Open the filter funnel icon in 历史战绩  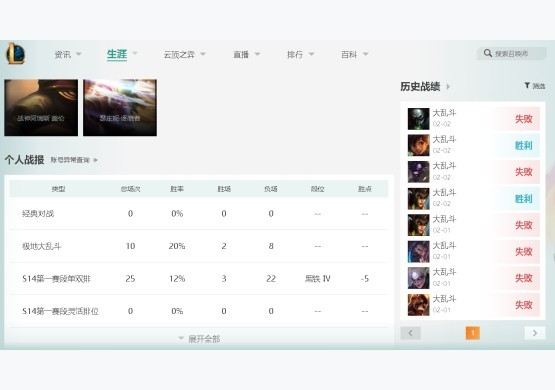pyautogui.click(x=527, y=85)
